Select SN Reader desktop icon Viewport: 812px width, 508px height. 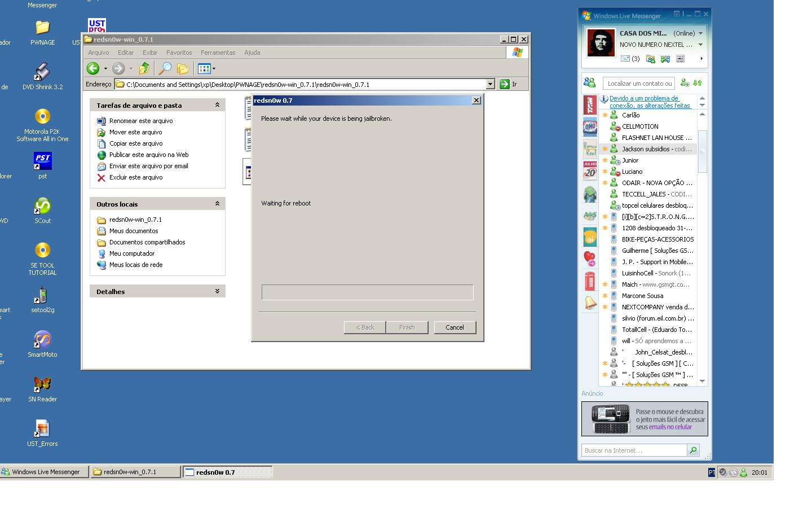[x=42, y=388]
